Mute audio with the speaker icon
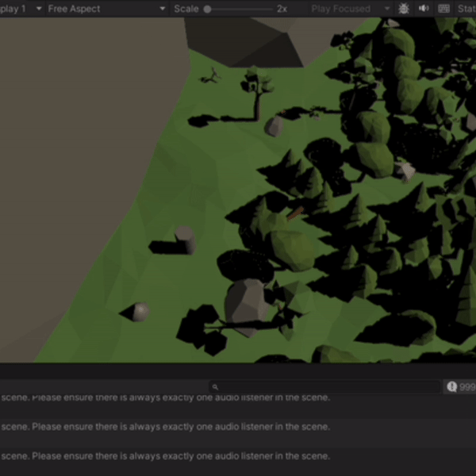This screenshot has width=476, height=476. tap(424, 9)
